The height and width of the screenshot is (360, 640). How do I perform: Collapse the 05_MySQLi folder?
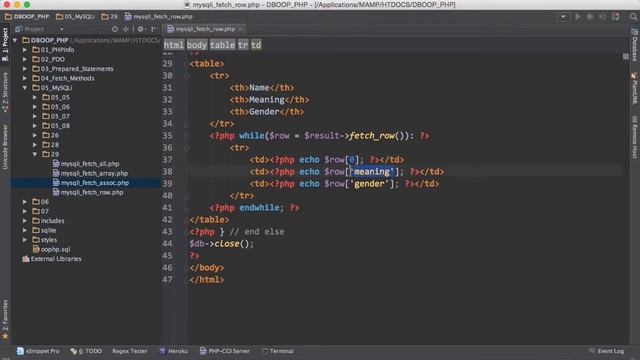(x=25, y=88)
